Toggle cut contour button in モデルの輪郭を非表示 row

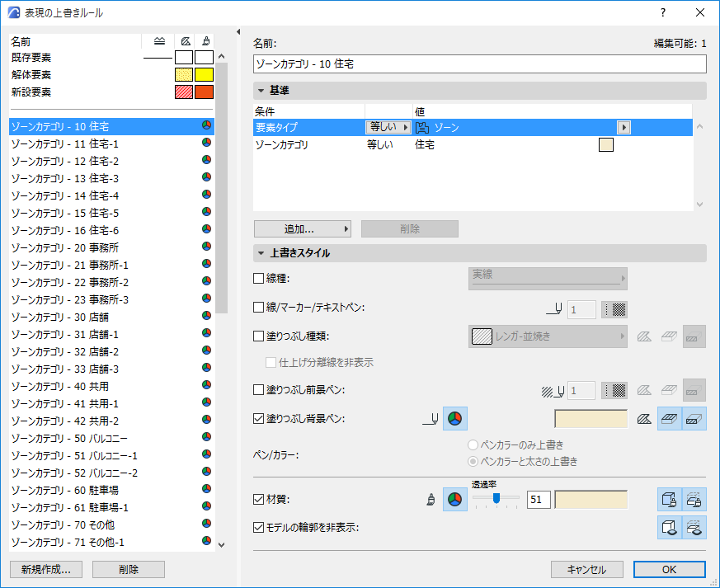point(694,528)
